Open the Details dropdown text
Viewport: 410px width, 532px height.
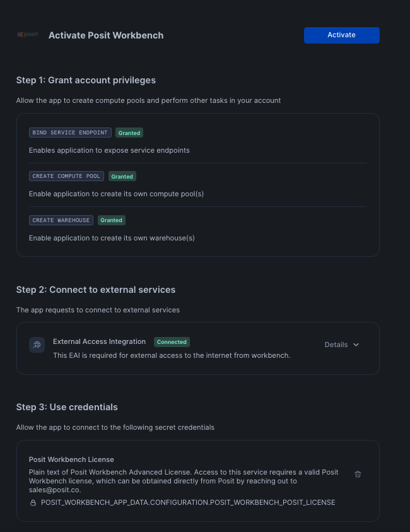(336, 345)
